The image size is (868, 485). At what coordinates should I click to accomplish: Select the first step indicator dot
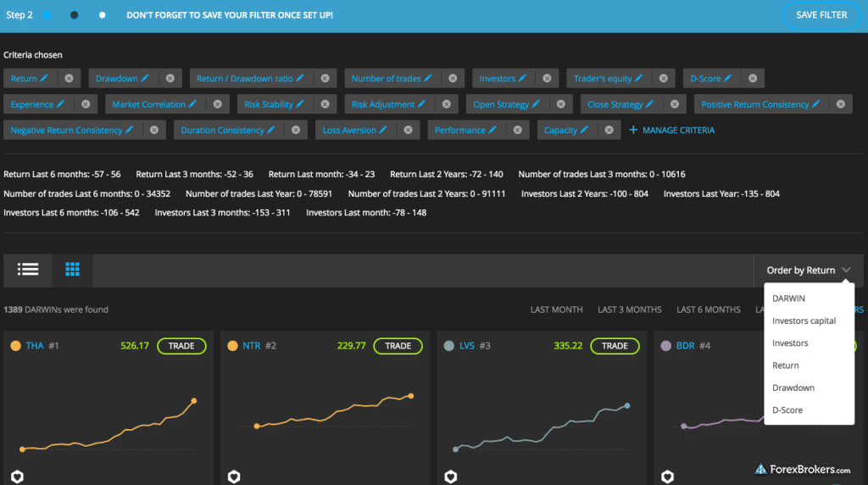click(x=47, y=15)
